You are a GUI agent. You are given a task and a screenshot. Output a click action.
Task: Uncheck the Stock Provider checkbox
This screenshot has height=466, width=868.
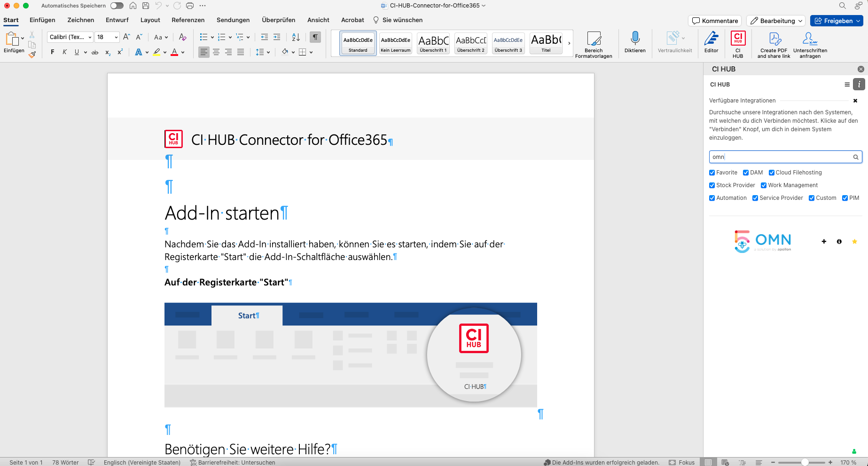pos(712,185)
